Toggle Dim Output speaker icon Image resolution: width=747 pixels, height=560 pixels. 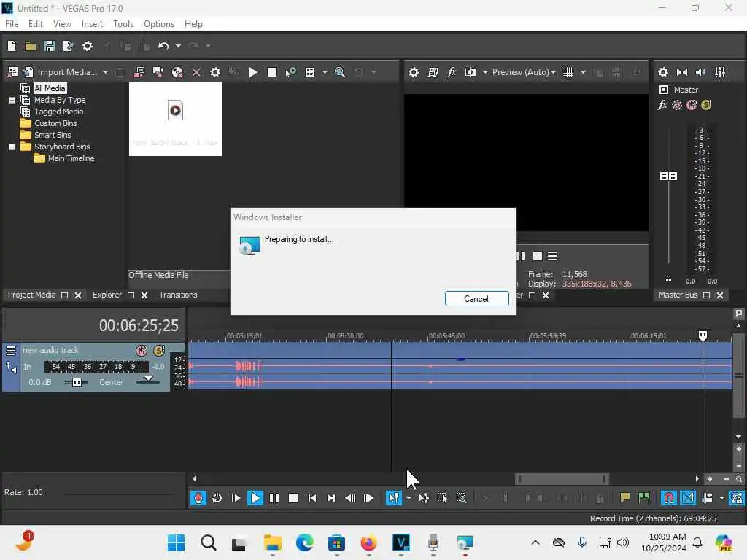click(701, 72)
